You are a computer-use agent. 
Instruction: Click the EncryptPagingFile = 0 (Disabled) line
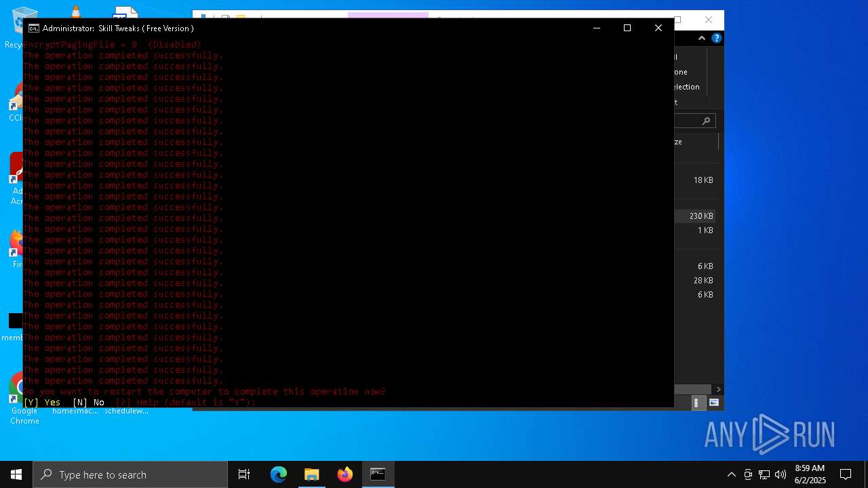tap(112, 45)
